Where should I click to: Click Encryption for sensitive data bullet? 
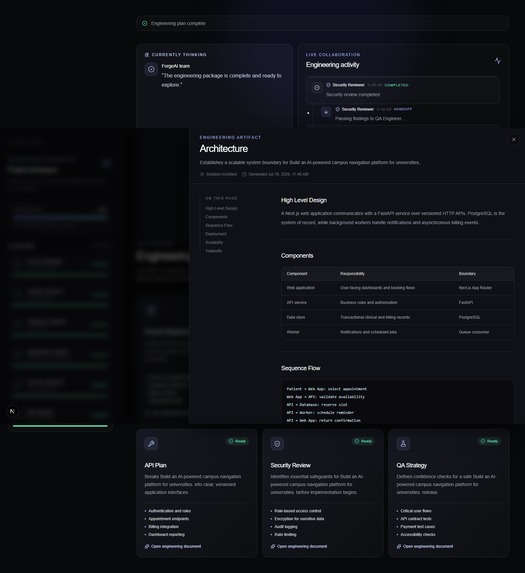click(x=299, y=519)
